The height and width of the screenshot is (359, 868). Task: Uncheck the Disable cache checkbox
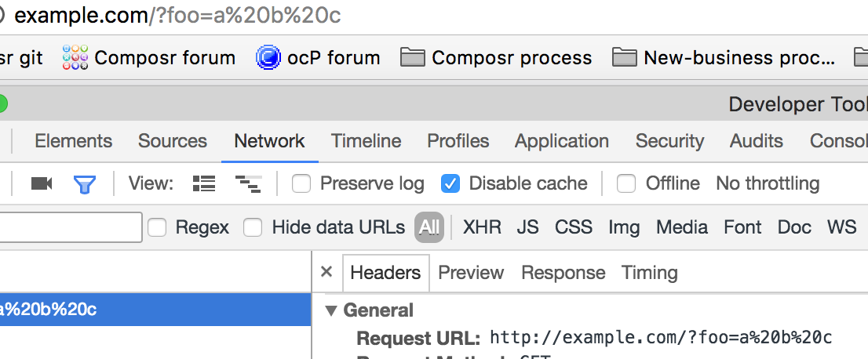(450, 183)
